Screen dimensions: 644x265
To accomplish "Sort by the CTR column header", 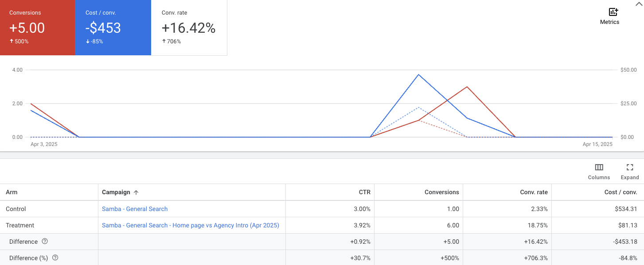I will coord(365,192).
